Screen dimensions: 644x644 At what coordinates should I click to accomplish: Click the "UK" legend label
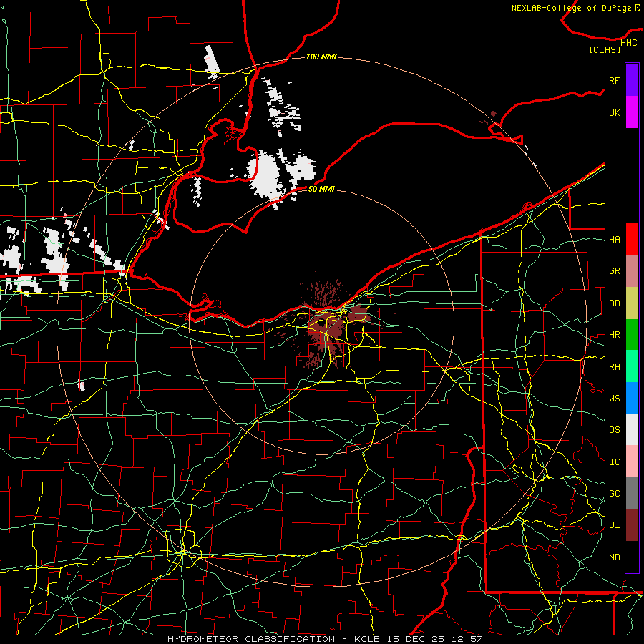(x=614, y=112)
